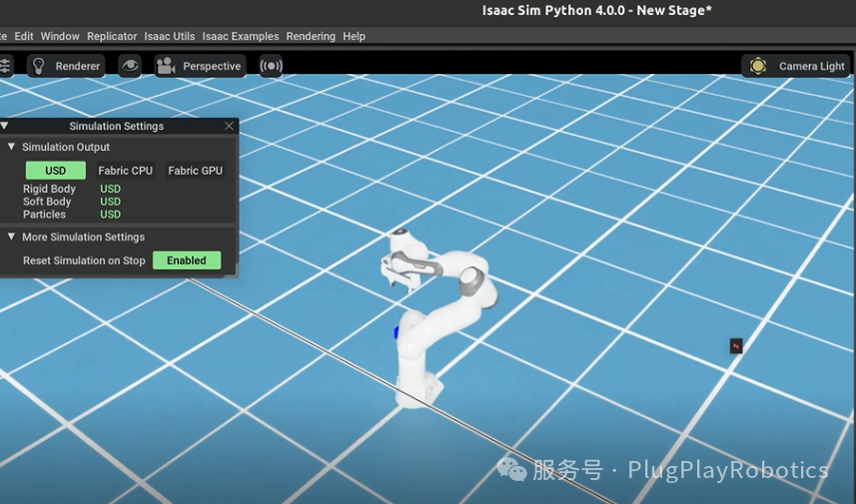This screenshot has width=856, height=504.
Task: Collapse the Simulation Output section
Action: pyautogui.click(x=12, y=147)
